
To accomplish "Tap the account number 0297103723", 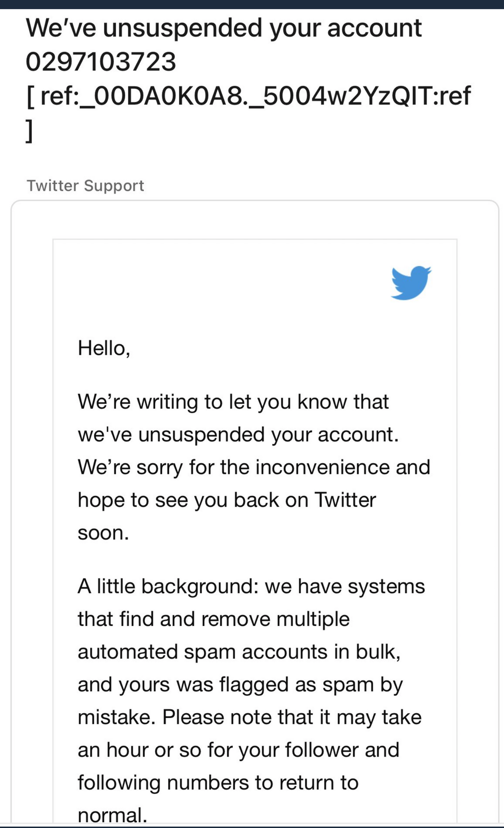I will coord(101,61).
